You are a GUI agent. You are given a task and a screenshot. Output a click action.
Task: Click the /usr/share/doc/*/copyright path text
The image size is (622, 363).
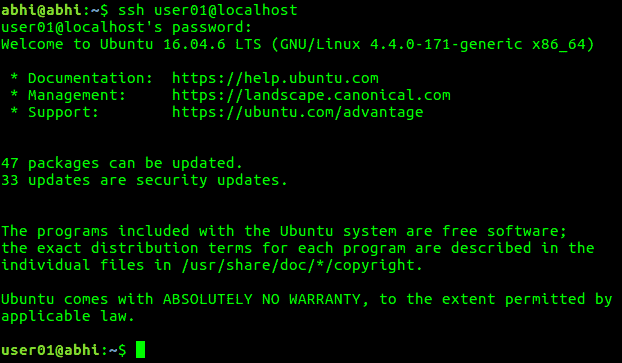(302, 265)
